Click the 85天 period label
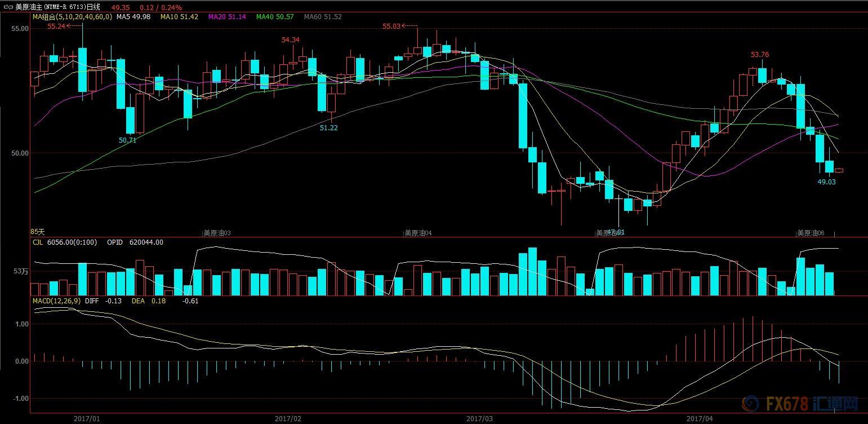The width and height of the screenshot is (868, 424). tap(38, 232)
